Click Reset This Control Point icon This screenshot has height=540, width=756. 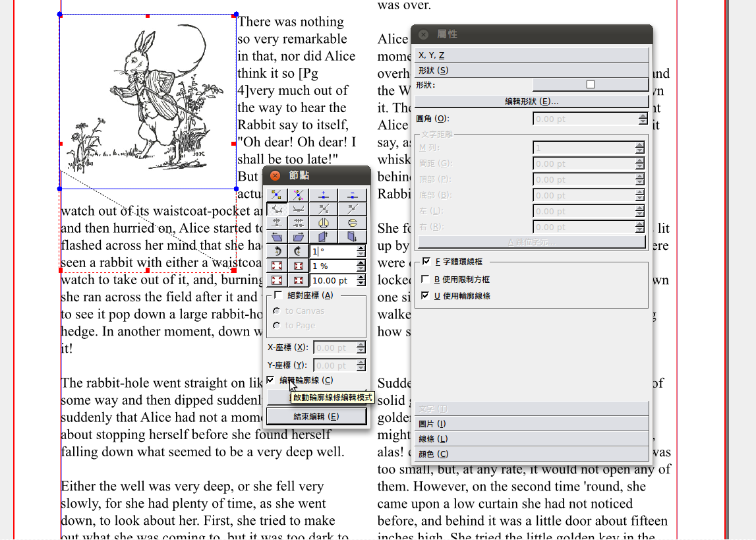click(353, 209)
